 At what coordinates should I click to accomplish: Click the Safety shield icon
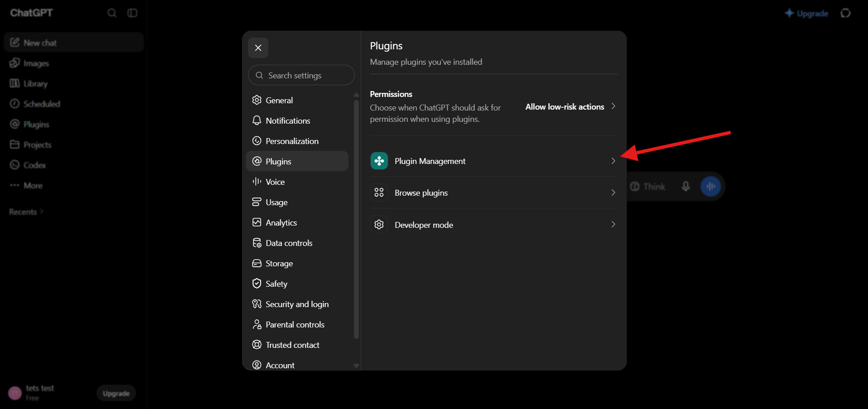pyautogui.click(x=257, y=283)
